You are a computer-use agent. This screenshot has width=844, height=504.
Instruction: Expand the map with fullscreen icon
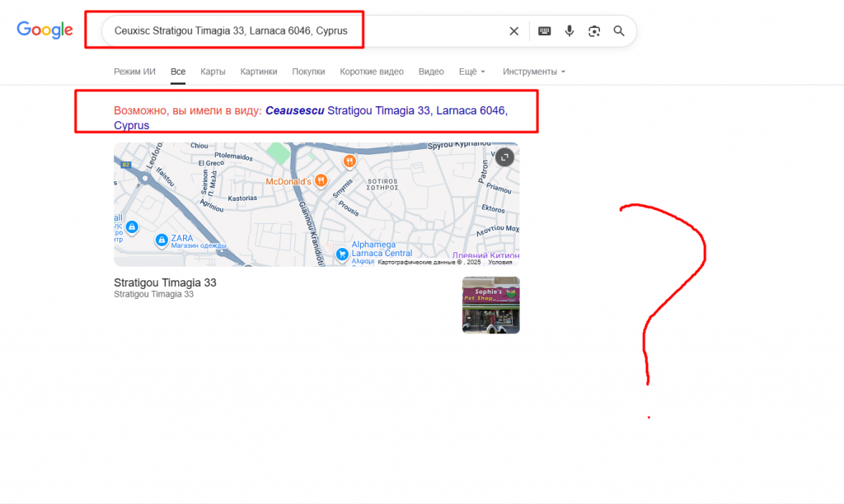coord(504,157)
